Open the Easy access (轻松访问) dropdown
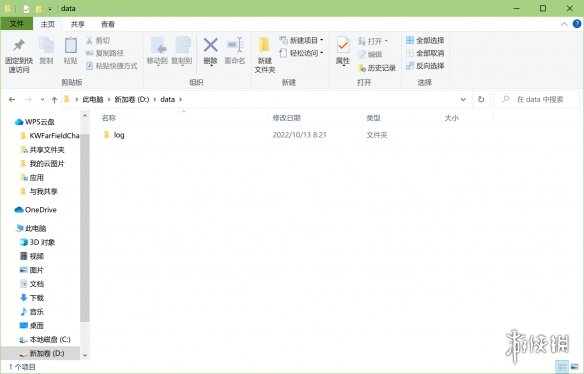 301,53
